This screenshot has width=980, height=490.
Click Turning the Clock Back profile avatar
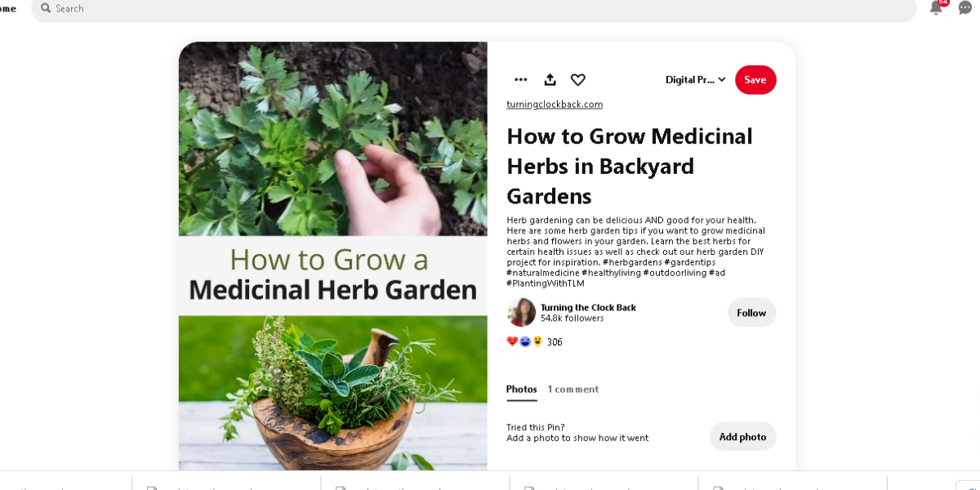521,313
